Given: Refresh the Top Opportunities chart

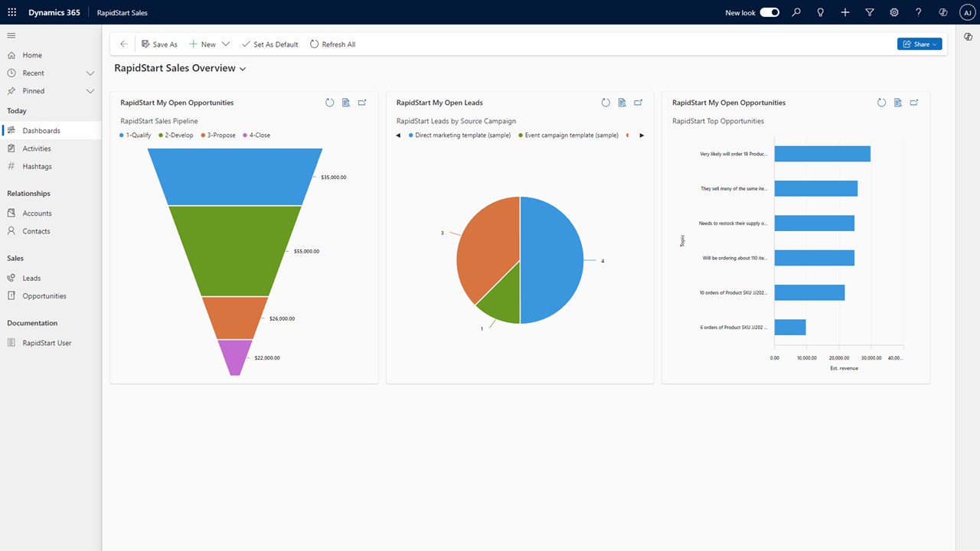Looking at the screenshot, I should pyautogui.click(x=881, y=103).
